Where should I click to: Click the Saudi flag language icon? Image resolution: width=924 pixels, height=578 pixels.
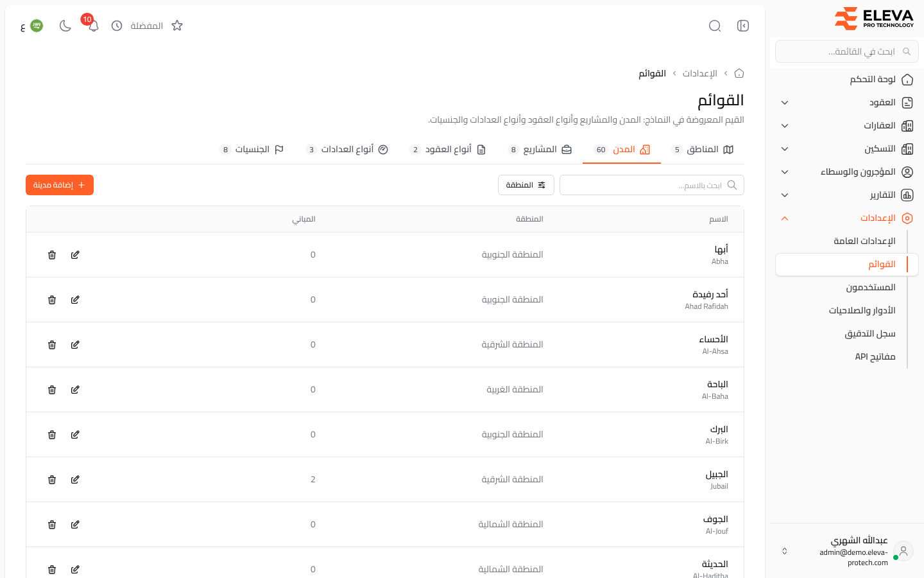coord(37,26)
